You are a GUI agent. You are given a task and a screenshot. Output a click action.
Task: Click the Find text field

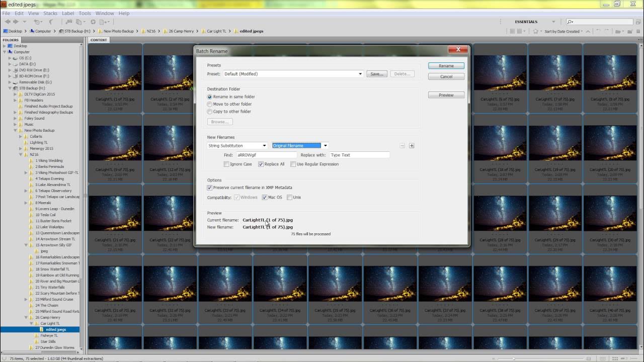point(266,155)
